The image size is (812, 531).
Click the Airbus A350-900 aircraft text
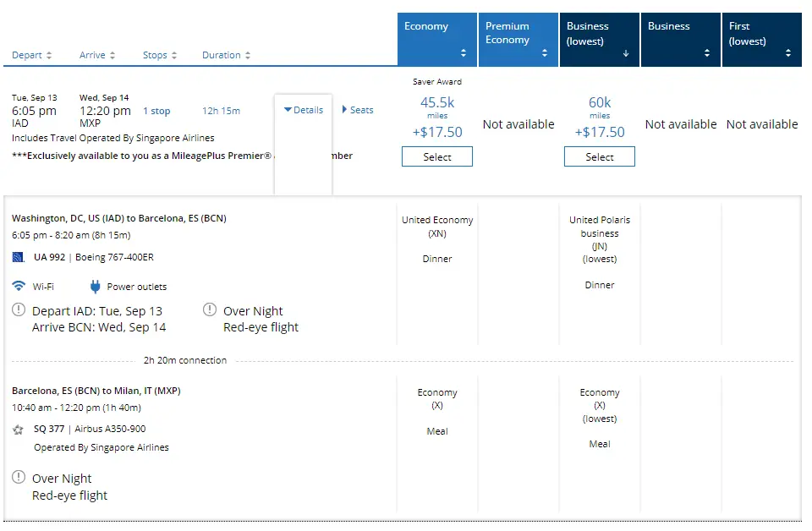tap(110, 429)
